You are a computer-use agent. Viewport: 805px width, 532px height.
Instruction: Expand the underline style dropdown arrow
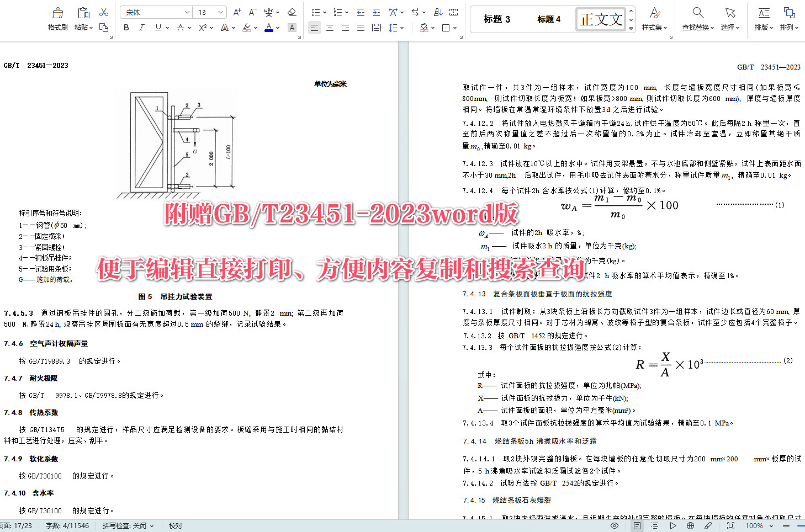[x=167, y=28]
